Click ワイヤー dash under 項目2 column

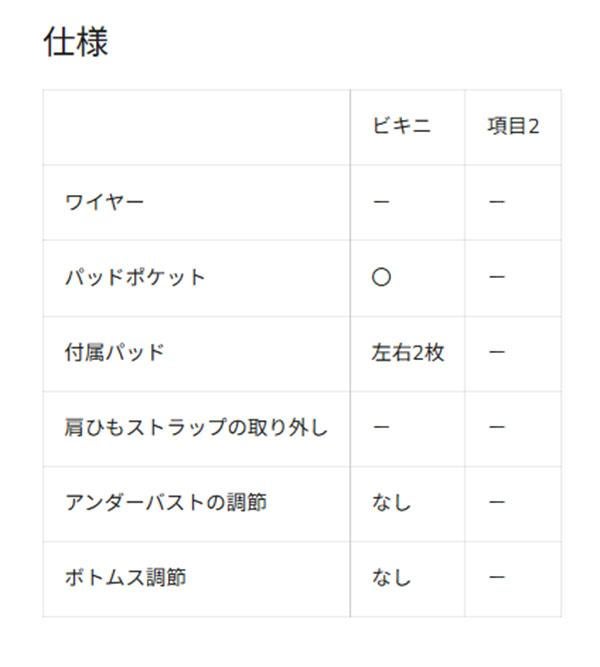tap(497, 202)
